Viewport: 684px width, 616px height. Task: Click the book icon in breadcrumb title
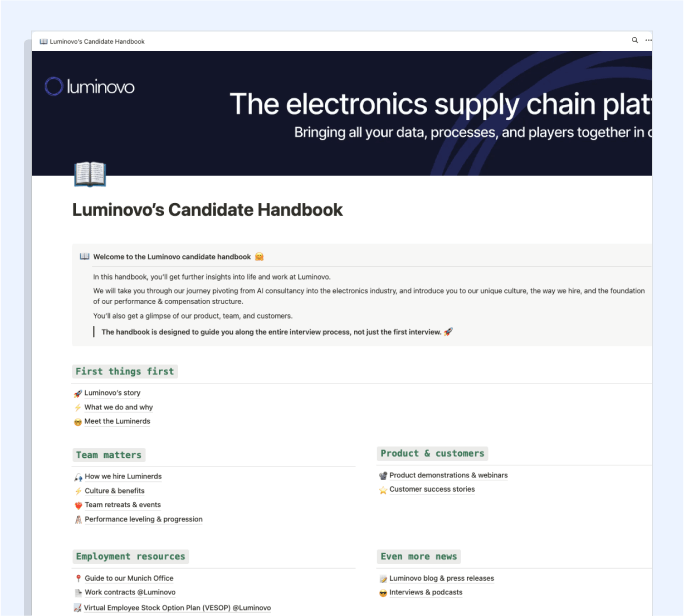tap(43, 41)
